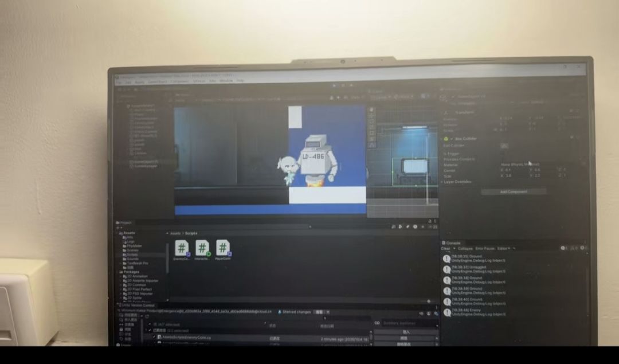
Task: Select the Scripts folder in Assets tree
Action: click(x=132, y=255)
